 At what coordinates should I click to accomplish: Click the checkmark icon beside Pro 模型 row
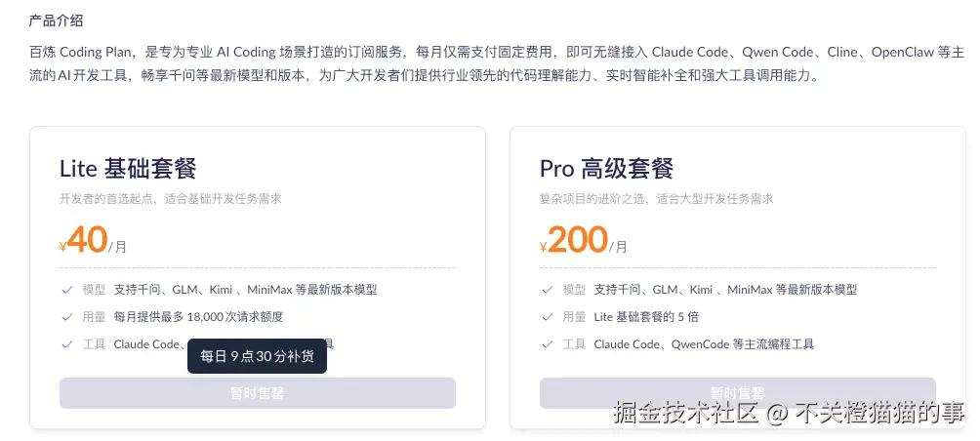coord(548,290)
